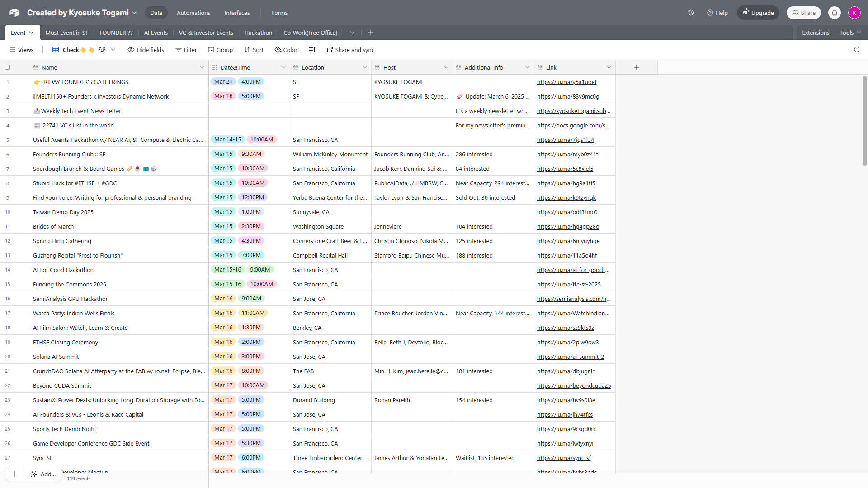Click the Add... wand button

pyautogui.click(x=43, y=474)
